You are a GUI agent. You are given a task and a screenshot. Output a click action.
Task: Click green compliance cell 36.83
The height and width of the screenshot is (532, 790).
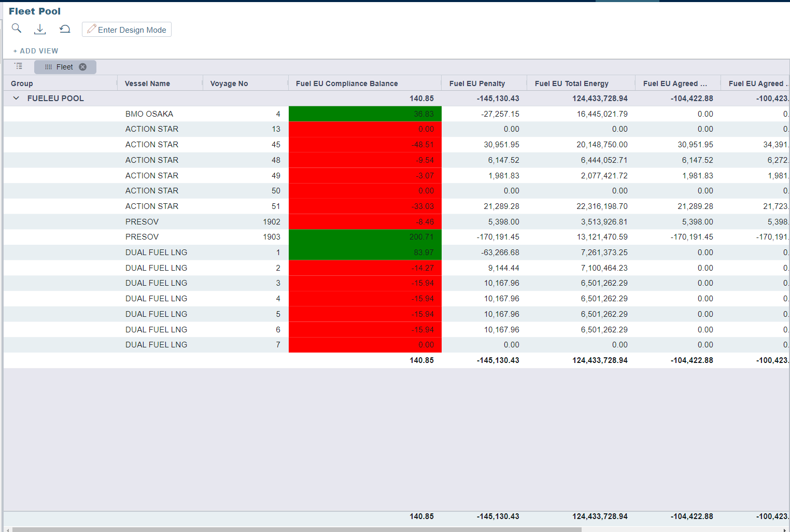365,114
